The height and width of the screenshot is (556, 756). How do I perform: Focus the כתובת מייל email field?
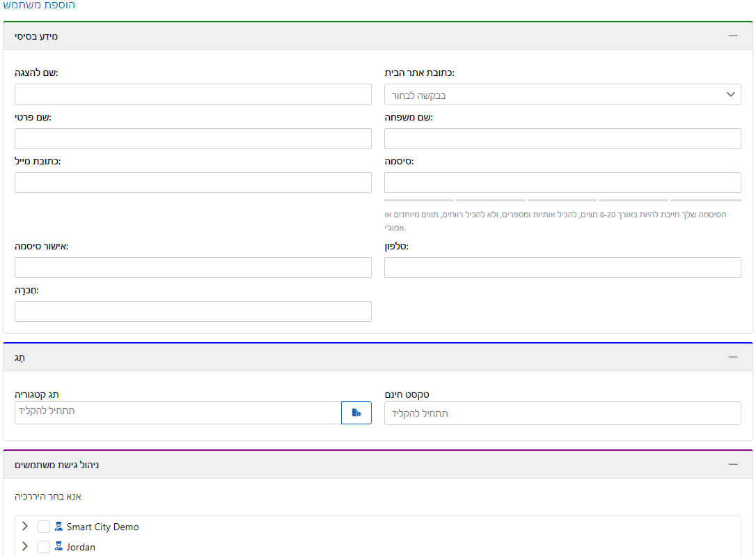(193, 183)
